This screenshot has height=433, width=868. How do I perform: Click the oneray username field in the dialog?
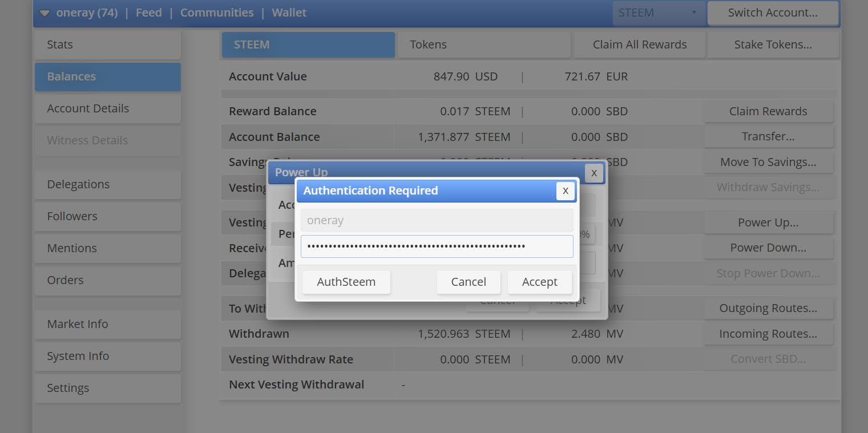coord(437,220)
